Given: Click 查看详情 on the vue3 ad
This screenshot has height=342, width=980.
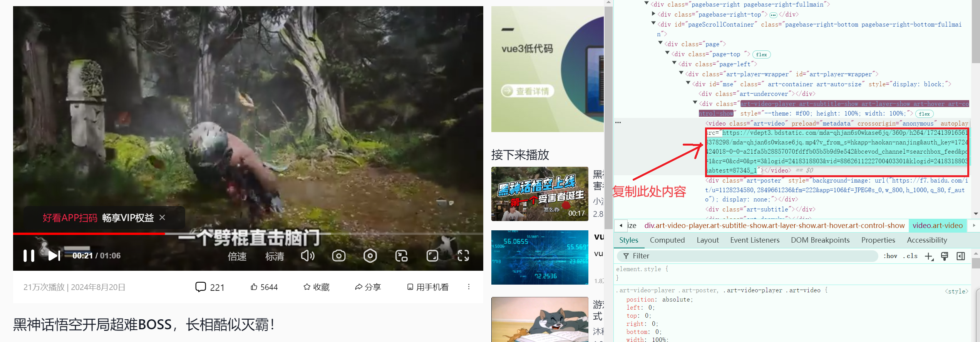Looking at the screenshot, I should (x=527, y=91).
